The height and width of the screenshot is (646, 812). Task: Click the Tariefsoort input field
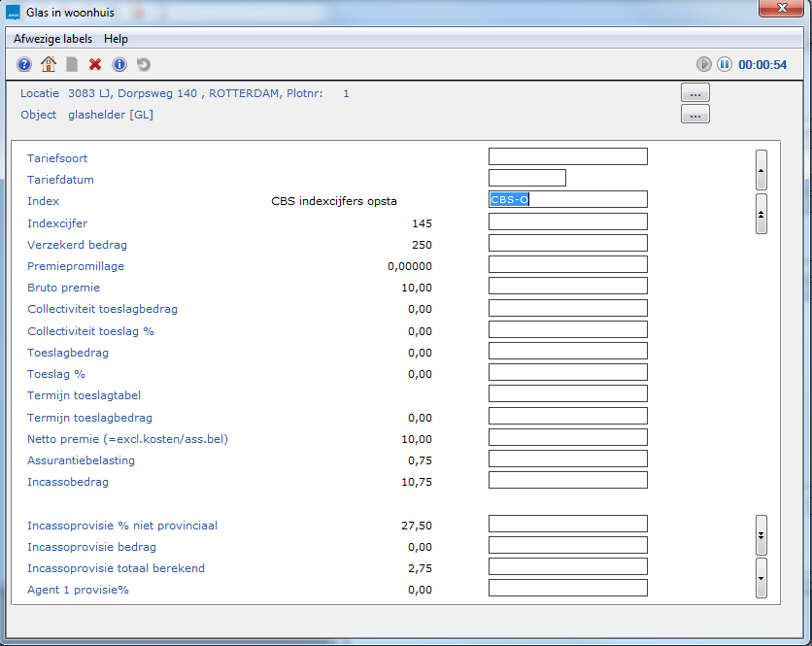click(567, 157)
